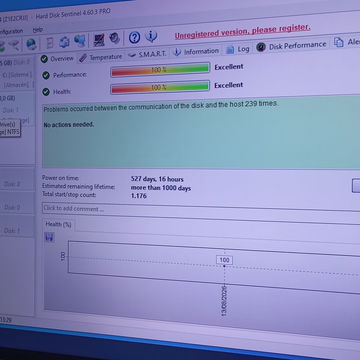Select the Information tab
Image resolution: width=360 pixels, height=360 pixels.
(197, 52)
